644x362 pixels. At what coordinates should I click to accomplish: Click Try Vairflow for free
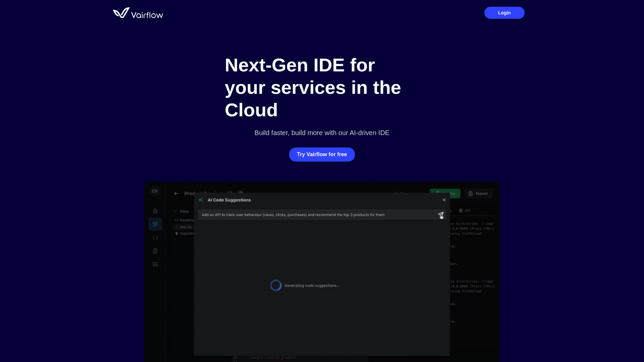[x=322, y=154]
